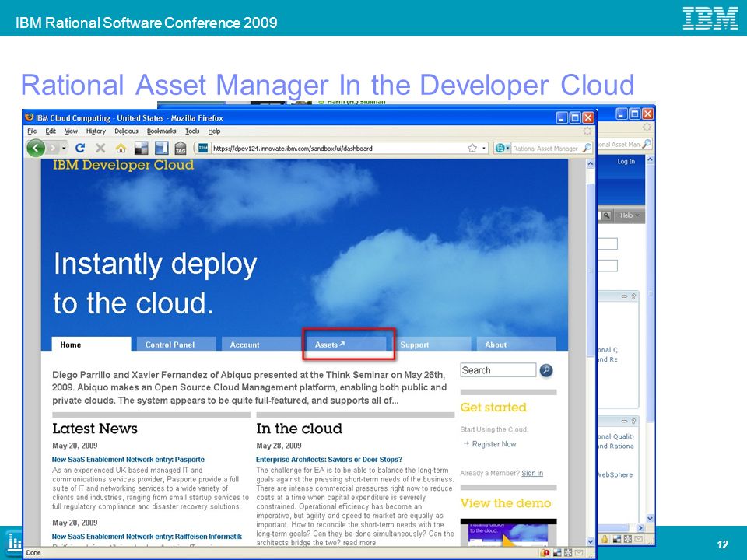Click the upper text field in the background window
The height and width of the screenshot is (560, 747).
pyautogui.click(x=608, y=243)
